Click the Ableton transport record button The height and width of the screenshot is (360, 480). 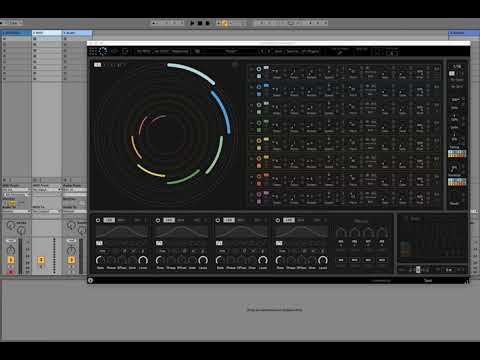[207, 23]
